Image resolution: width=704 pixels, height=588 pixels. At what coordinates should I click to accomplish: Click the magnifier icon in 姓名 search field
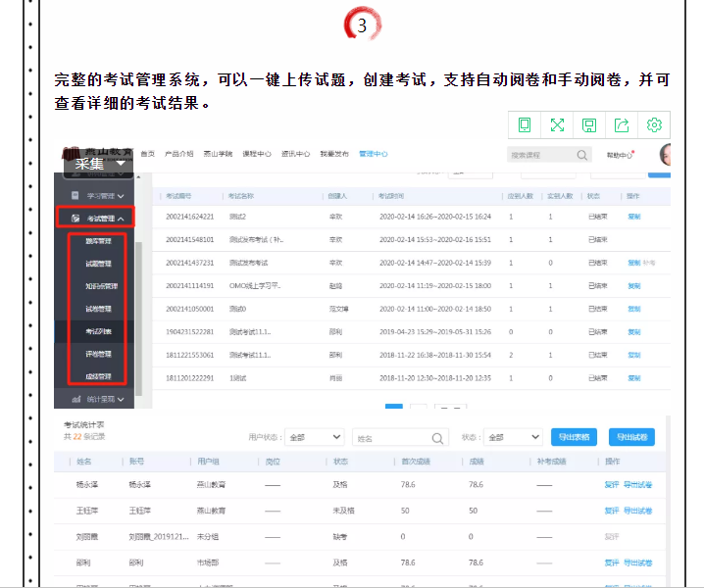(x=437, y=438)
